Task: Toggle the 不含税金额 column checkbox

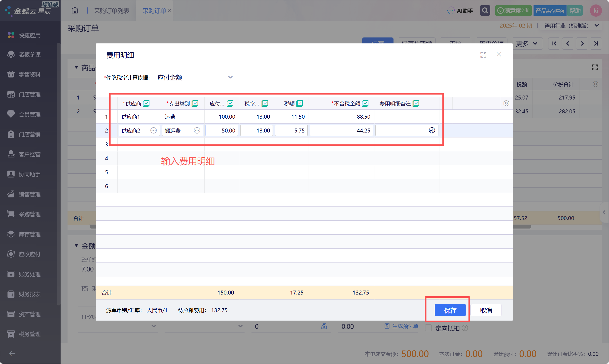Action: 365,103
